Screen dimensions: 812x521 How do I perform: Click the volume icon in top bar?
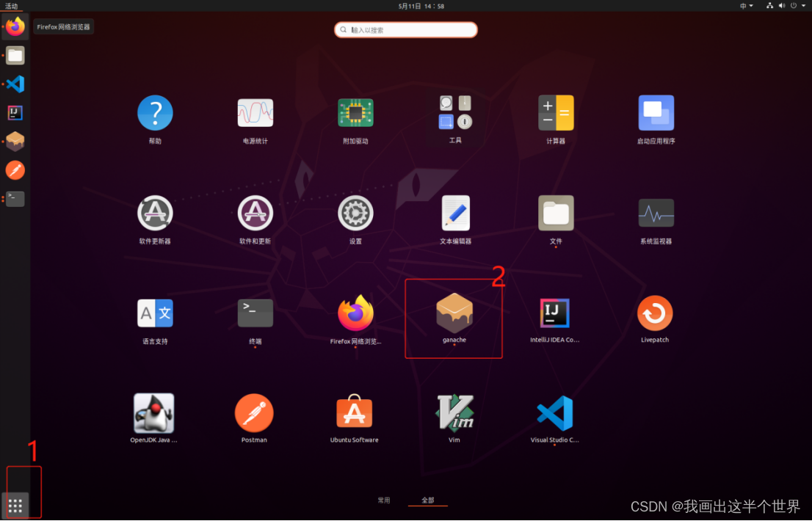[x=782, y=6]
